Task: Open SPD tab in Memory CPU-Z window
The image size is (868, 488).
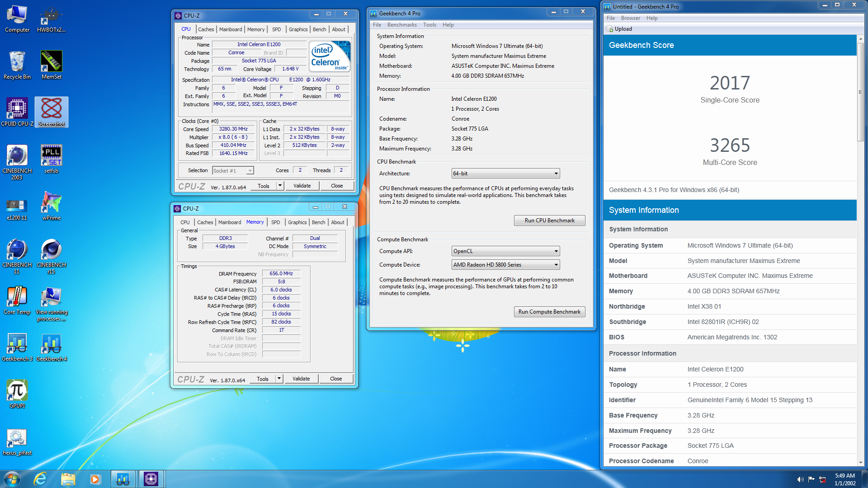Action: (275, 222)
